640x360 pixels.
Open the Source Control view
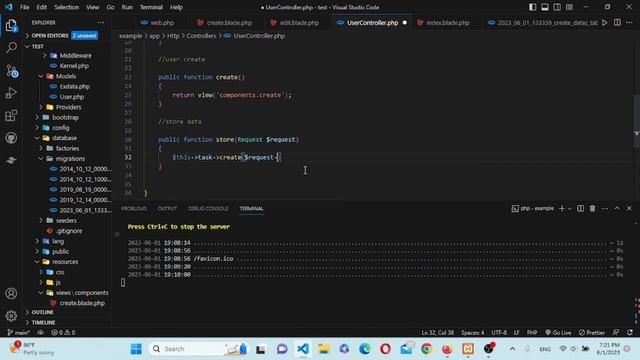pyautogui.click(x=11, y=71)
